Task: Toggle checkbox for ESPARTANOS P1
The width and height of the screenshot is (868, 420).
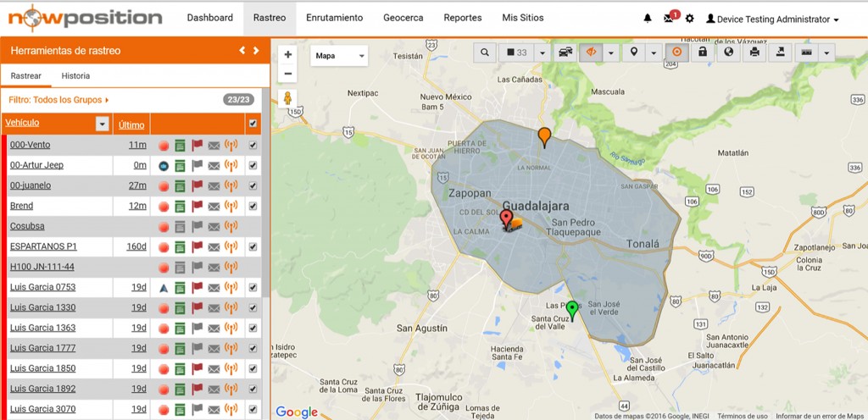Action: 253,246
